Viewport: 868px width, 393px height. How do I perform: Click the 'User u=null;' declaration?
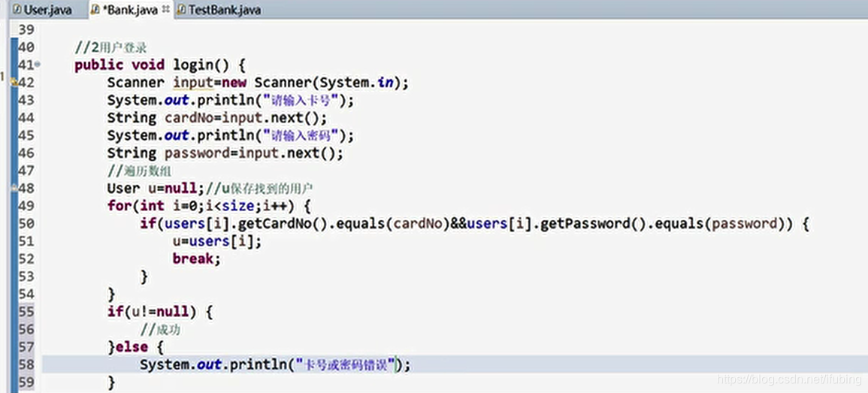coord(156,188)
